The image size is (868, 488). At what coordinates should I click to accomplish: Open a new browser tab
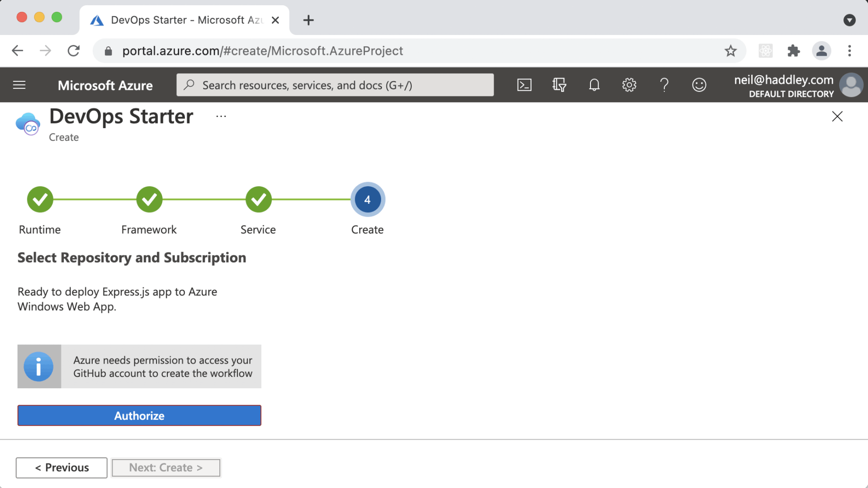[308, 20]
